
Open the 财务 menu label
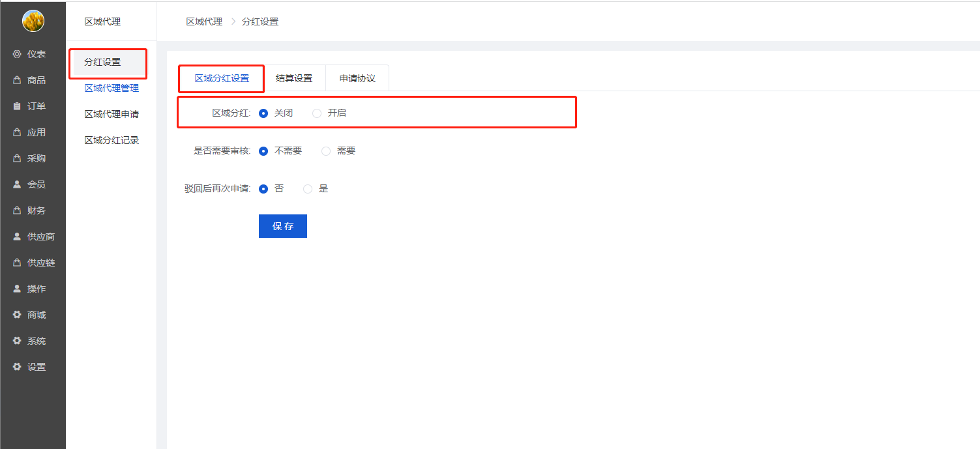tap(37, 210)
